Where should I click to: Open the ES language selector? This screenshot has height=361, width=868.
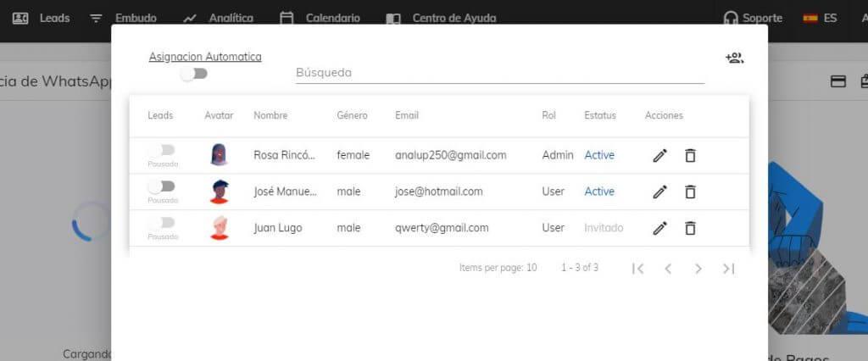(830, 19)
